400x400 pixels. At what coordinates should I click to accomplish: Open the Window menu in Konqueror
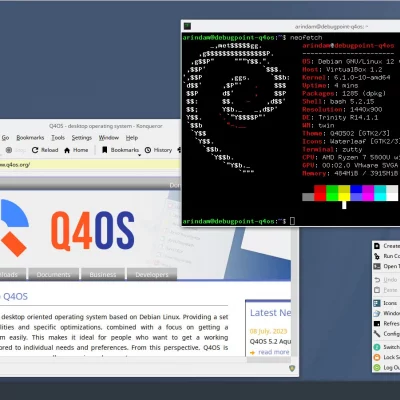tap(109, 138)
